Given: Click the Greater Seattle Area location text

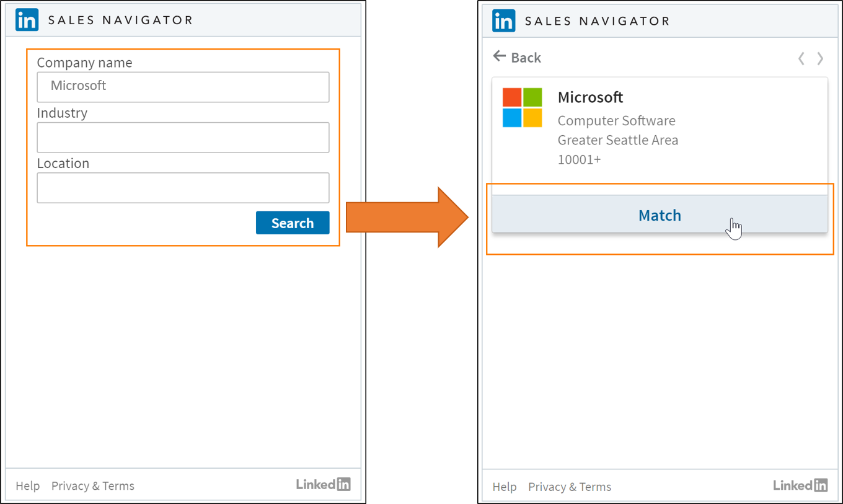Looking at the screenshot, I should (617, 140).
